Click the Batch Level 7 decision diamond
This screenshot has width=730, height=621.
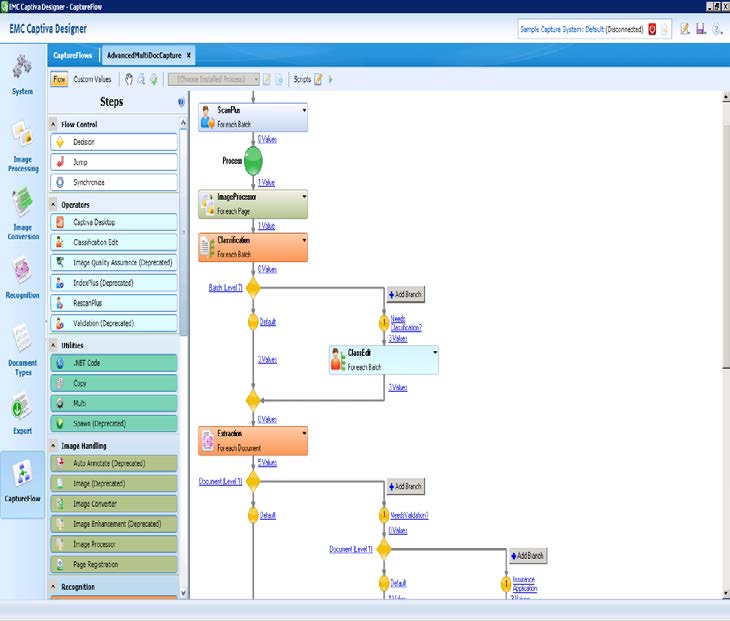pyautogui.click(x=253, y=288)
